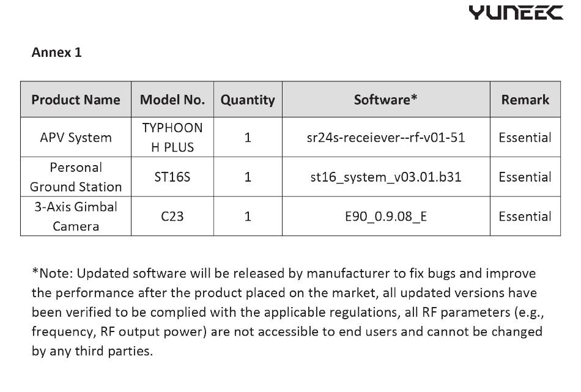This screenshot has height=392, width=581.
Task: Click the Essential remark in the C23 row
Action: [525, 216]
